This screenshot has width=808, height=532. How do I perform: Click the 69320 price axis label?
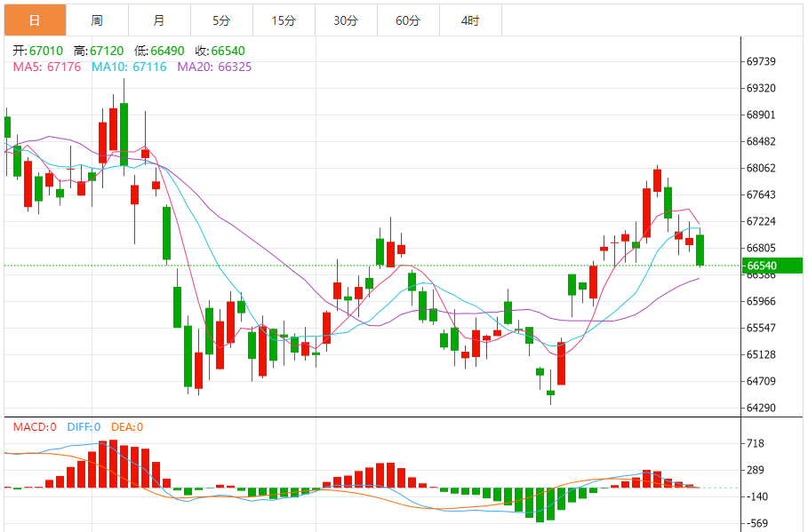pyautogui.click(x=761, y=88)
